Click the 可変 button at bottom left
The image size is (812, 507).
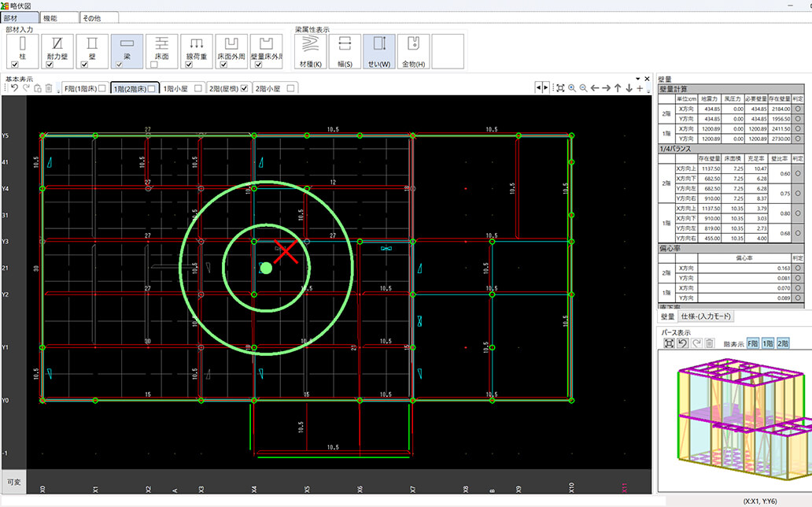point(13,481)
